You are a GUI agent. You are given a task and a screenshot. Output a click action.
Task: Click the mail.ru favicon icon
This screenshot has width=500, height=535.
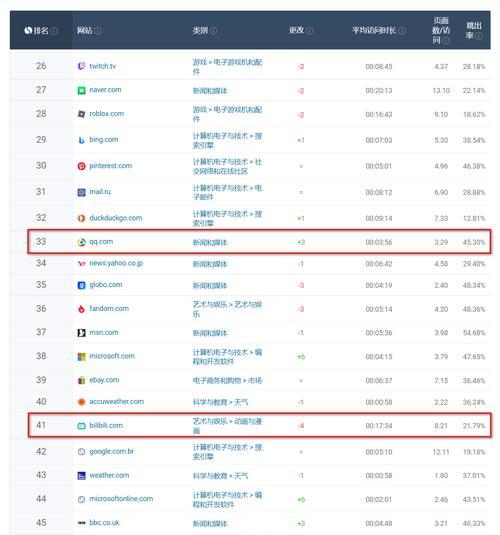(81, 192)
